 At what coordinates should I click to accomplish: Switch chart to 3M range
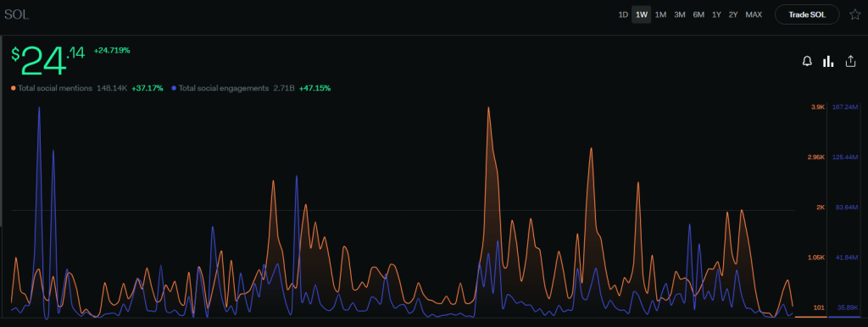coord(679,15)
